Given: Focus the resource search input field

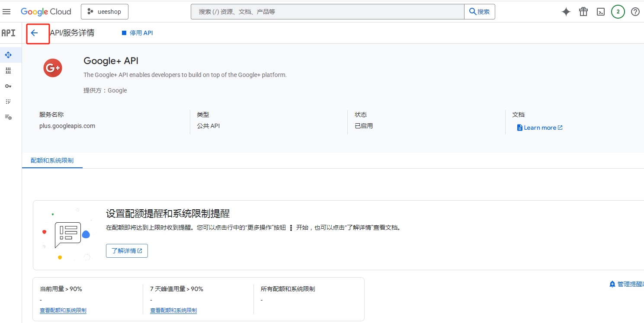Looking at the screenshot, I should 327,12.
